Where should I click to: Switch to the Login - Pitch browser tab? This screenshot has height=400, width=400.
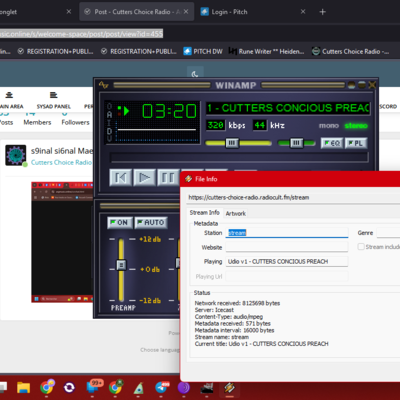coord(229,12)
